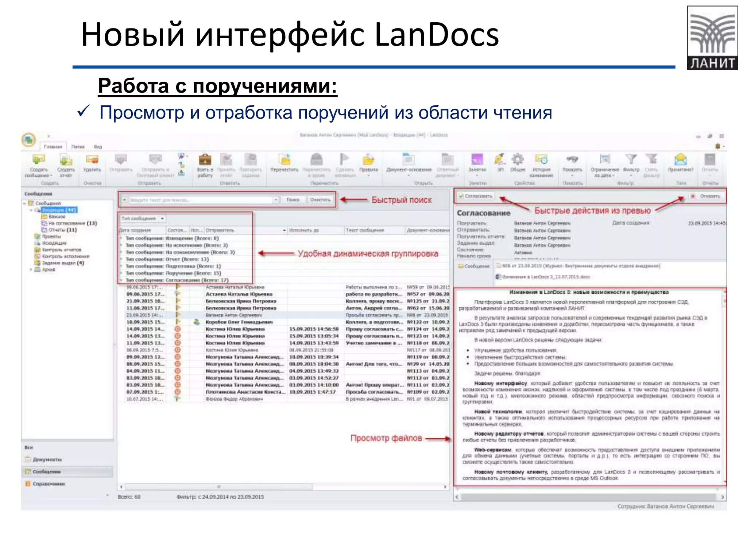Sort by Отправитель column header
Screen dimensions: 747x560
pos(245,230)
